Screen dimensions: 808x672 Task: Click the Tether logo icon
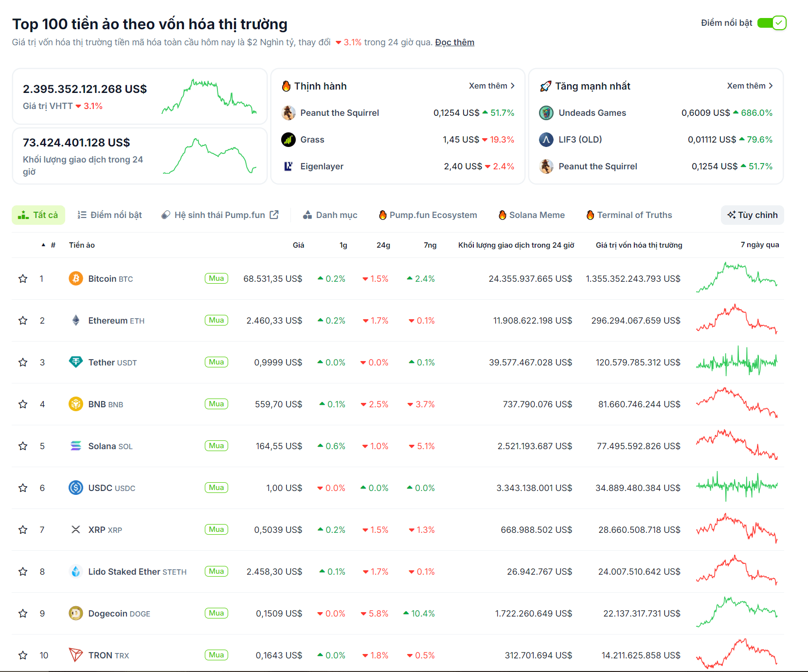[76, 363]
